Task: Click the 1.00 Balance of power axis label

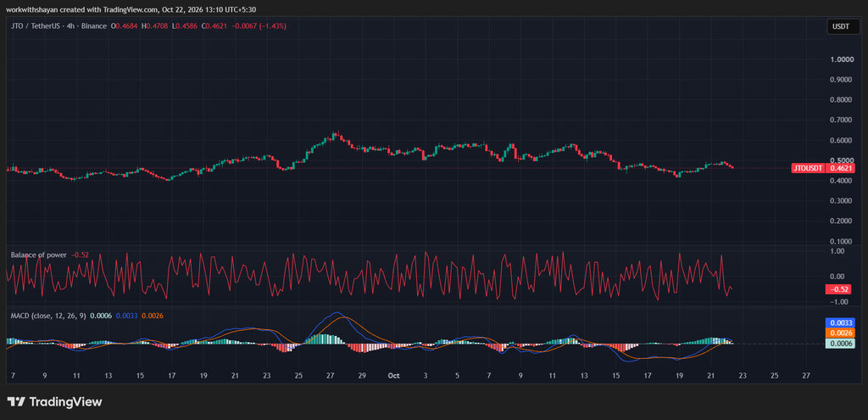Action: pos(837,251)
